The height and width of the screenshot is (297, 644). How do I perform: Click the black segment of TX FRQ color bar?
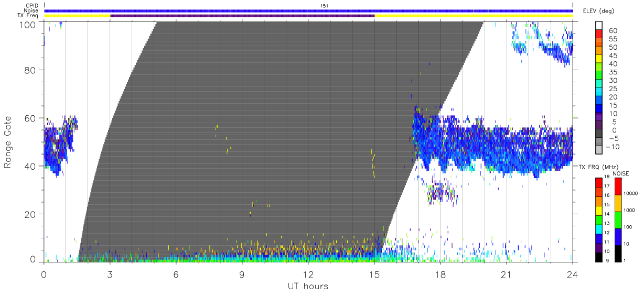pyautogui.click(x=599, y=257)
